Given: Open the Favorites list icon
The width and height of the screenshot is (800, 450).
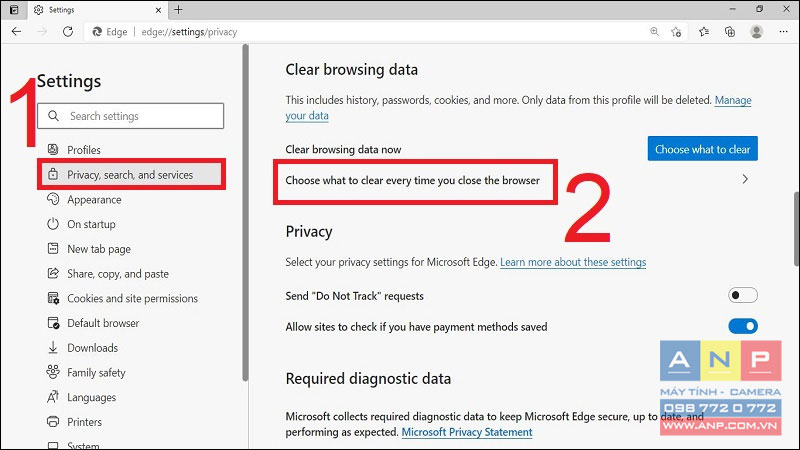Looking at the screenshot, I should pos(704,32).
